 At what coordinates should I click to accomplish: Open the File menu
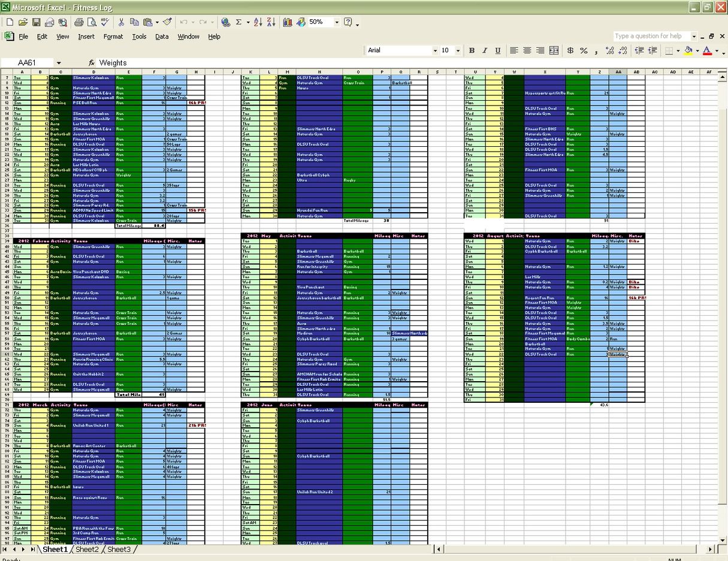click(x=23, y=37)
